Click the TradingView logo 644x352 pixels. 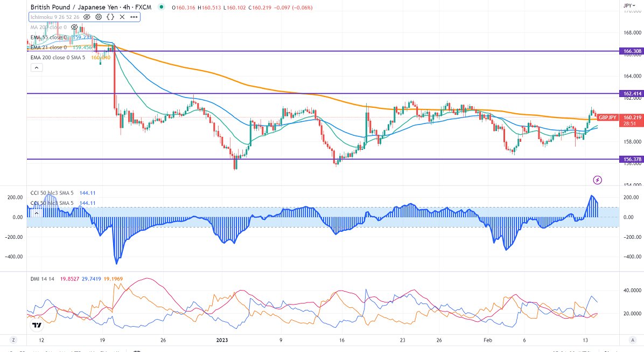37,325
